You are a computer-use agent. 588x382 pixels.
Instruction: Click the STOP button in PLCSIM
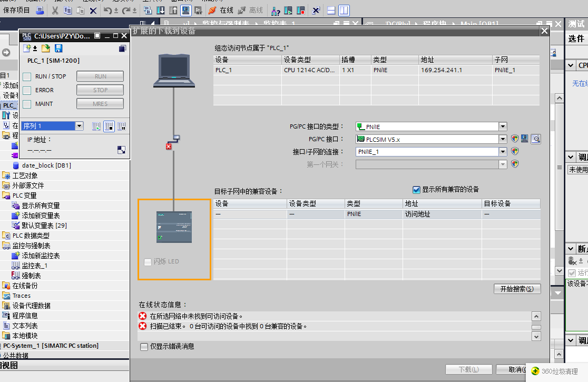click(100, 90)
